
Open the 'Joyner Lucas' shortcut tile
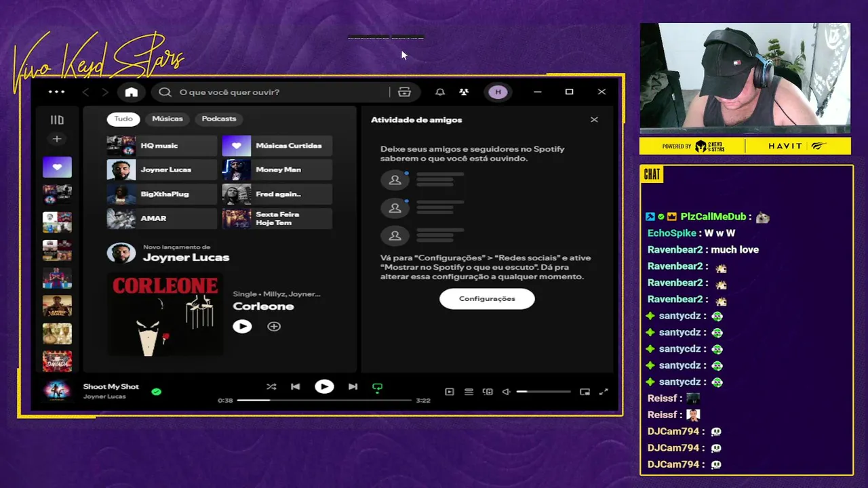point(162,169)
